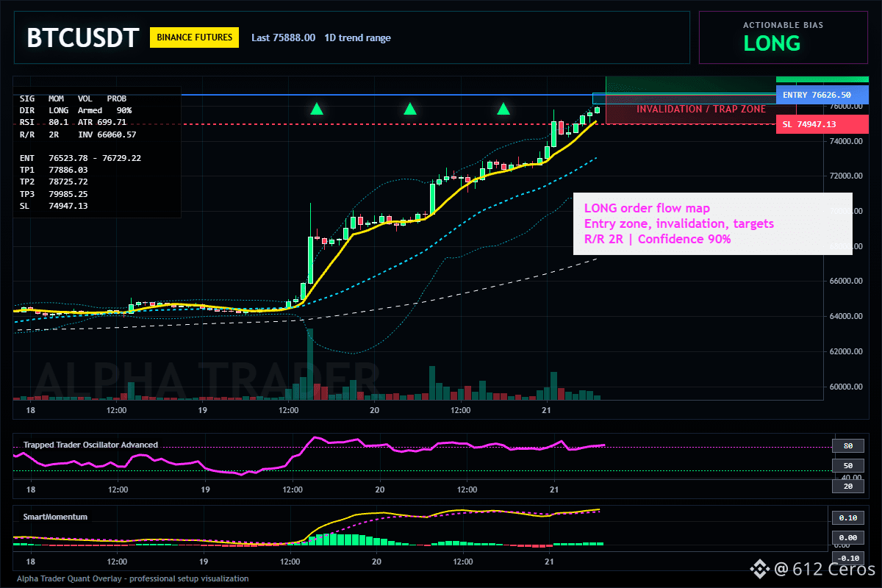Click the rightmost green triangle signal marker
882x588 pixels.
tap(503, 110)
